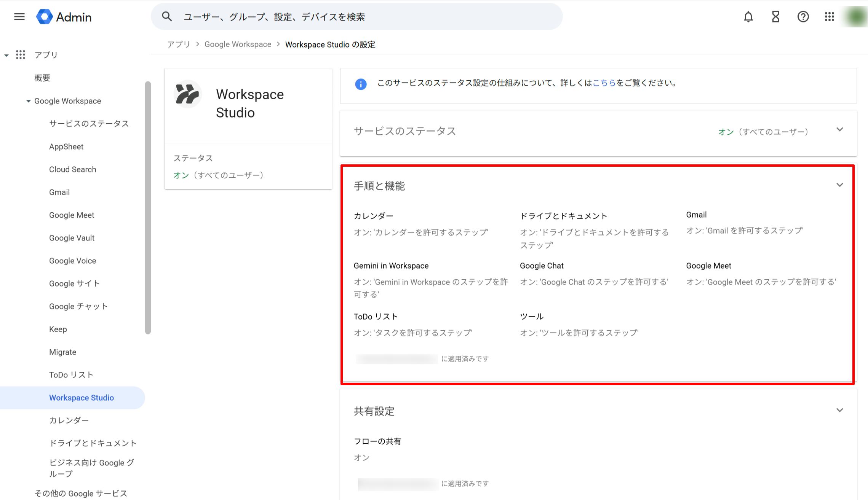868x500 pixels.
Task: Select Workspace Studio in sidebar
Action: [72, 398]
